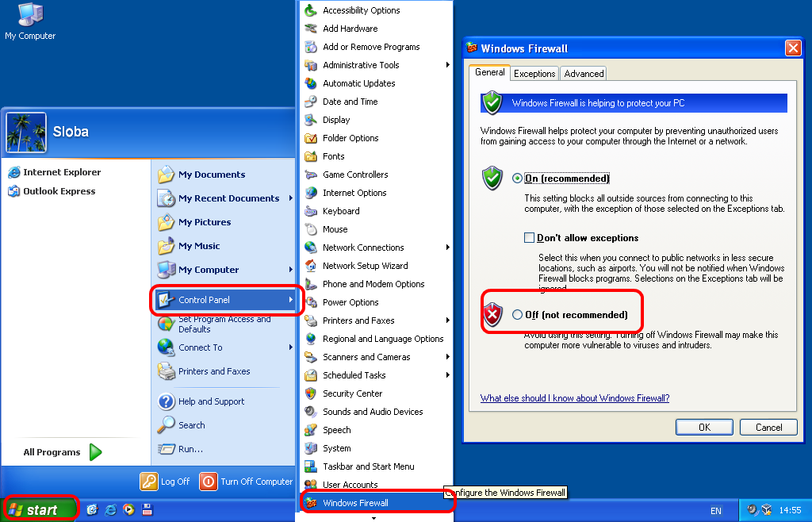This screenshot has height=522, width=812.
Task: Open the Network Setup Wizard icon
Action: click(x=311, y=266)
